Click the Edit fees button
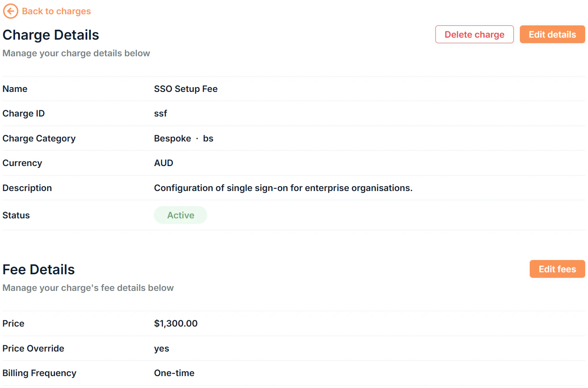Screen dimensions: 588x388 [557, 269]
